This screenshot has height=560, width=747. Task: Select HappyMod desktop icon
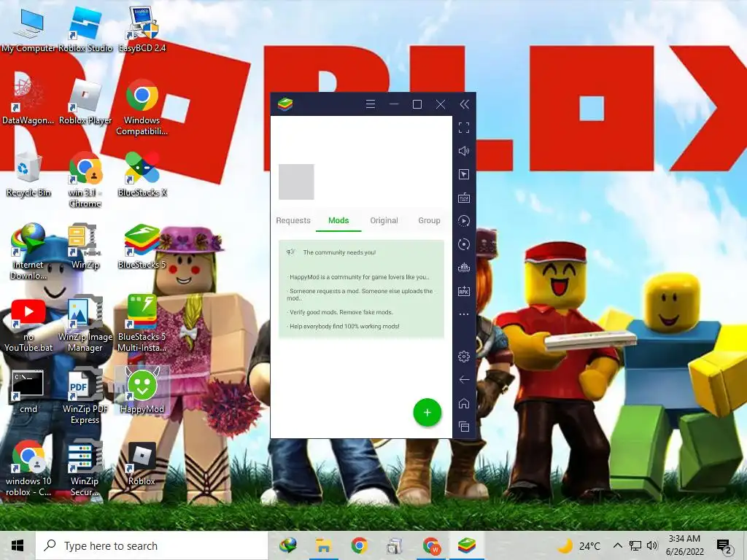point(142,391)
